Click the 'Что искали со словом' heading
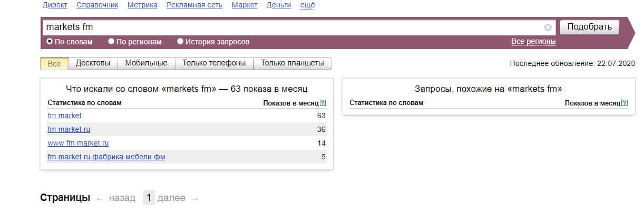Image resolution: width=644 pixels, height=211 pixels. point(187,89)
